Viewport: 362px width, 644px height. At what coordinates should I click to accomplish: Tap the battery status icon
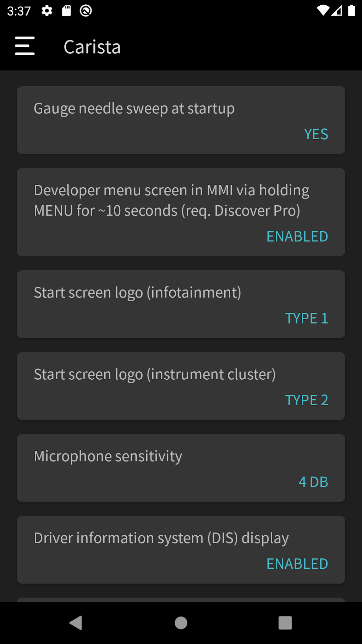coord(351,11)
